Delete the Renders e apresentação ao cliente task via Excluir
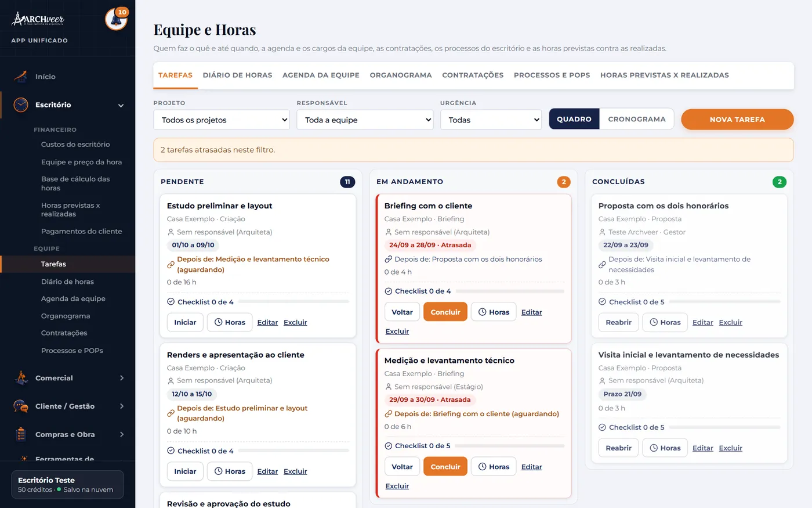 [295, 471]
